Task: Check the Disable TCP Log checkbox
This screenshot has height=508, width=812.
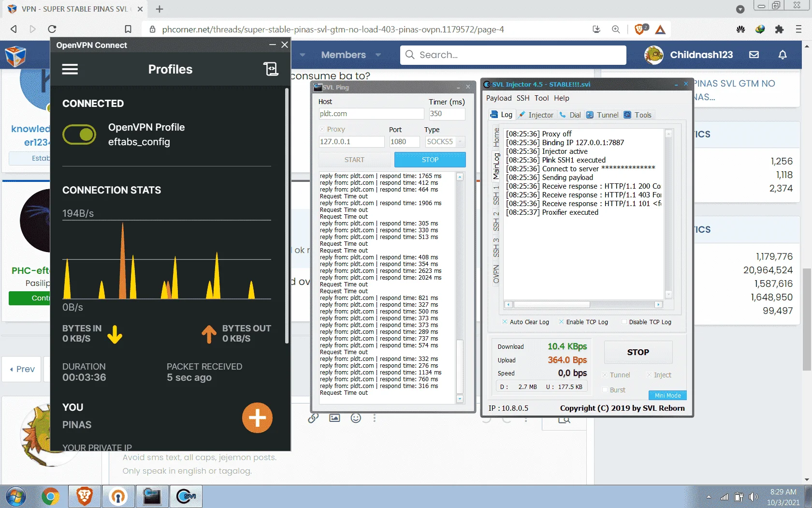Action: click(x=624, y=322)
